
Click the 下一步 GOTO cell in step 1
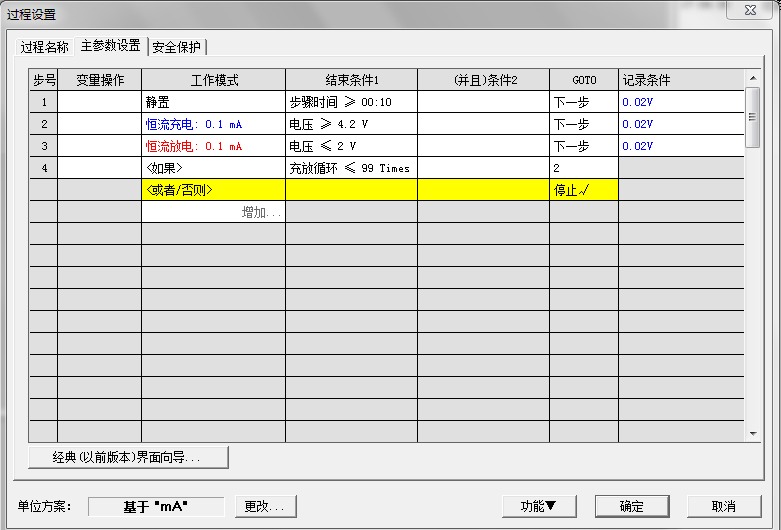coord(584,102)
